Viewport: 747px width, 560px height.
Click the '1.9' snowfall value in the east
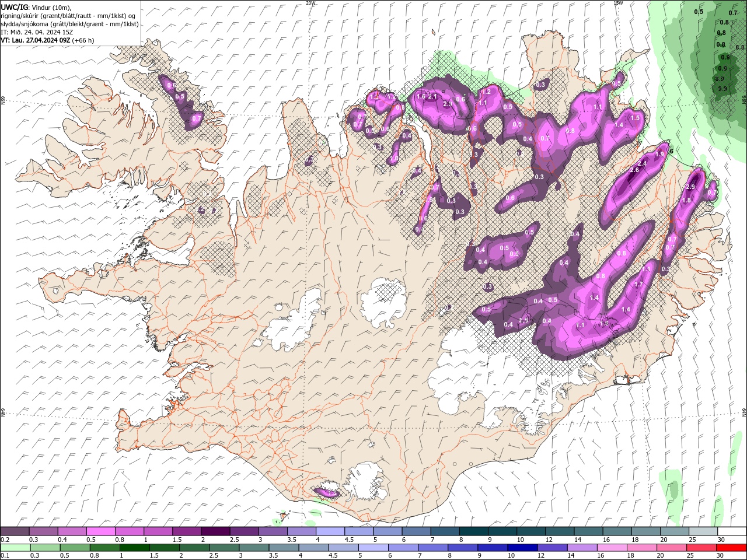pos(660,155)
